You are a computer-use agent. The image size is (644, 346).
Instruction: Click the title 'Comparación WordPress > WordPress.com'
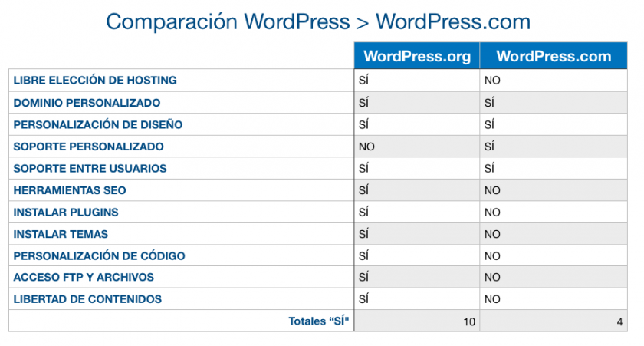[318, 21]
